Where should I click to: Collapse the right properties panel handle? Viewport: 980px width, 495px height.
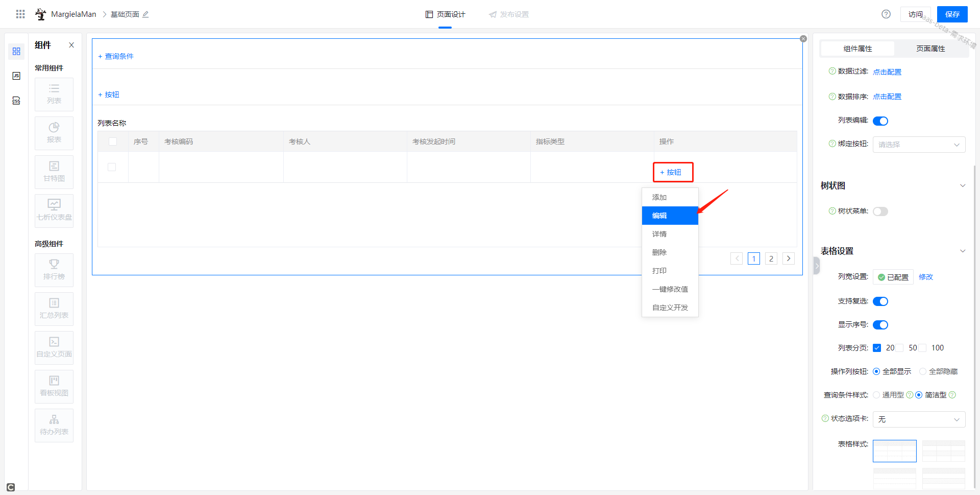[817, 266]
